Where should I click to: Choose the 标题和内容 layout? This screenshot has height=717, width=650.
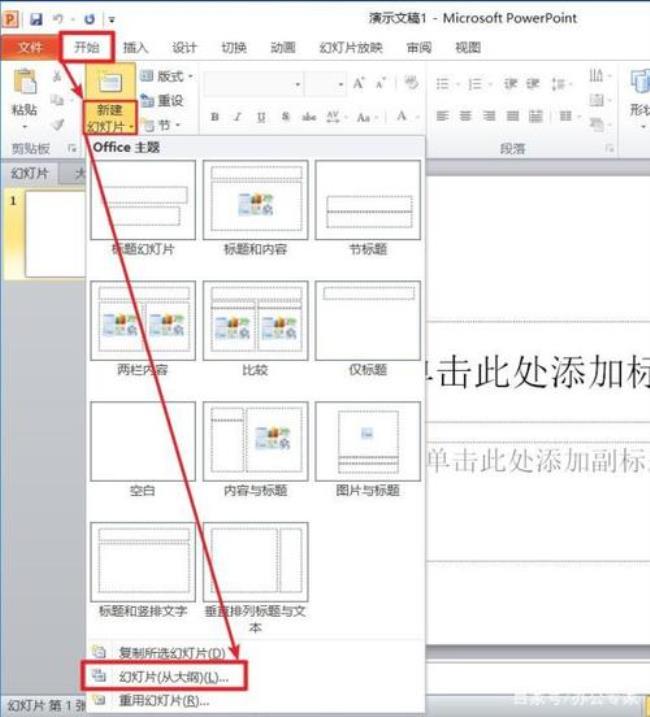point(256,209)
